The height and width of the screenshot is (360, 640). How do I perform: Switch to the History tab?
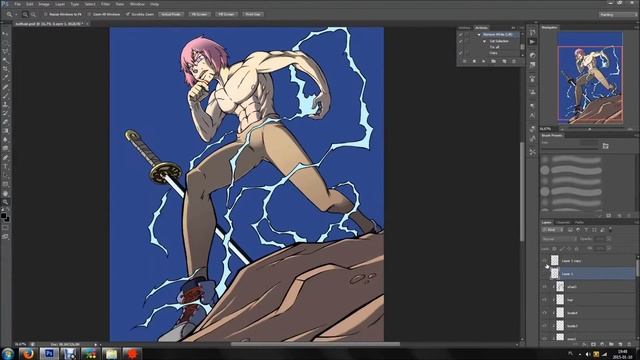click(x=464, y=28)
